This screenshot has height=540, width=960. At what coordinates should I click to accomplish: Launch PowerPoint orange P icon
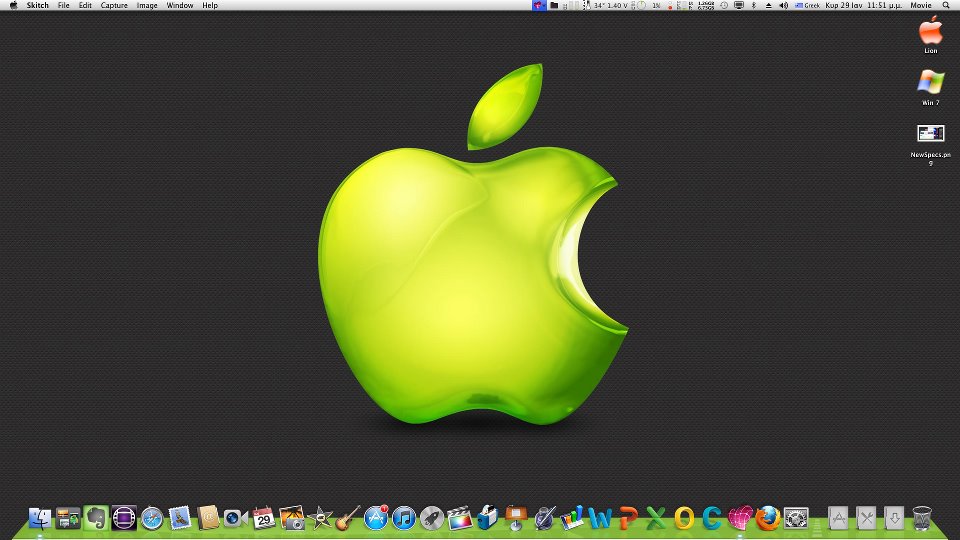628,519
